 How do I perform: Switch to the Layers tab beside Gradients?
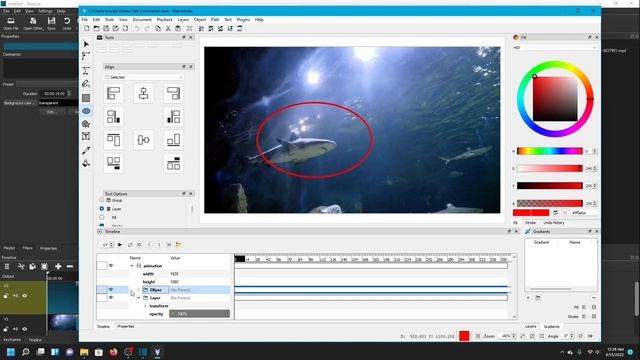(531, 327)
